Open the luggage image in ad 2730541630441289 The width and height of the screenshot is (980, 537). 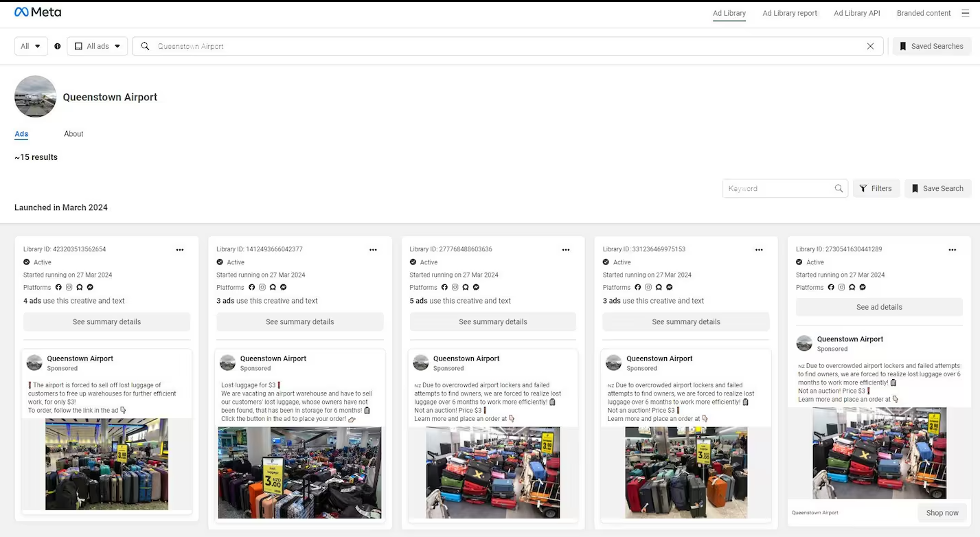point(879,453)
